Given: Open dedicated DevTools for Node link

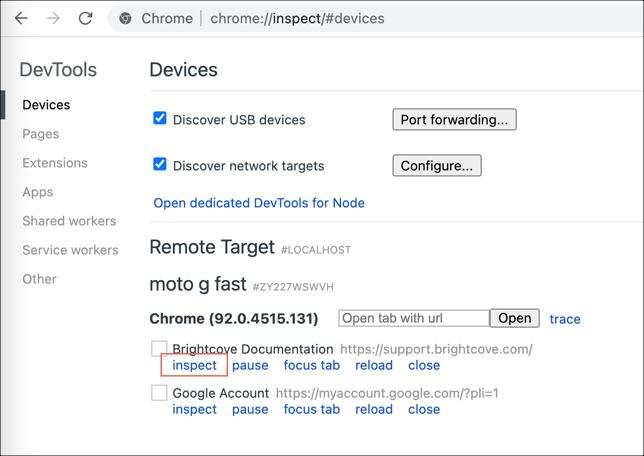Looking at the screenshot, I should coord(259,203).
